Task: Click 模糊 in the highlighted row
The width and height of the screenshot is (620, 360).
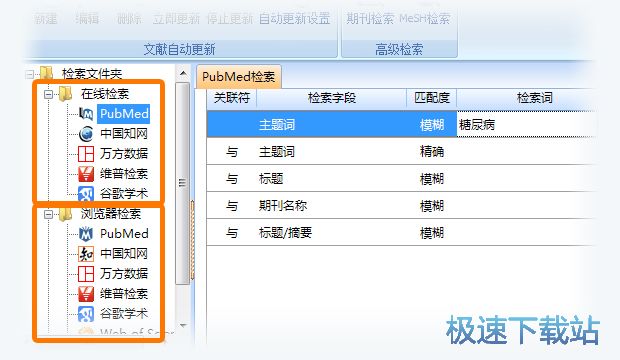Action: pyautogui.click(x=432, y=125)
